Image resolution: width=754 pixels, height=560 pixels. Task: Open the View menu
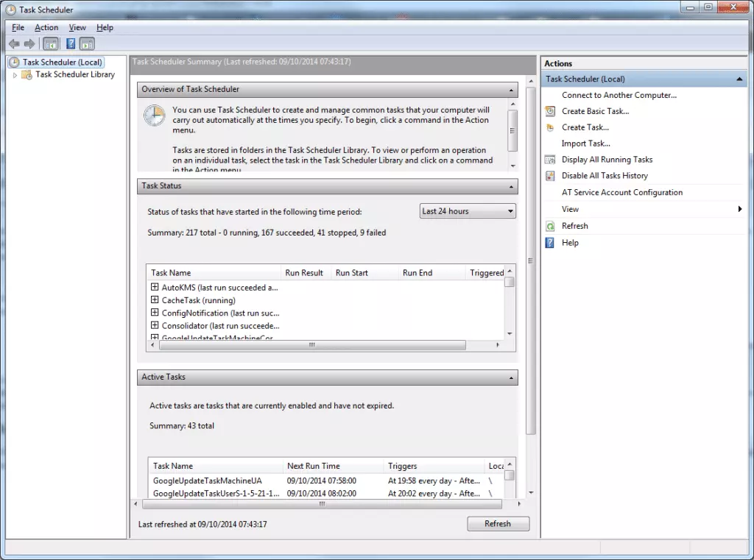77,27
